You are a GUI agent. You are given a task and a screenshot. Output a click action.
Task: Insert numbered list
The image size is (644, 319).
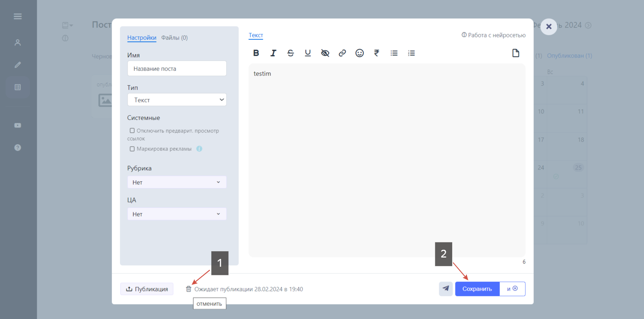pyautogui.click(x=412, y=53)
